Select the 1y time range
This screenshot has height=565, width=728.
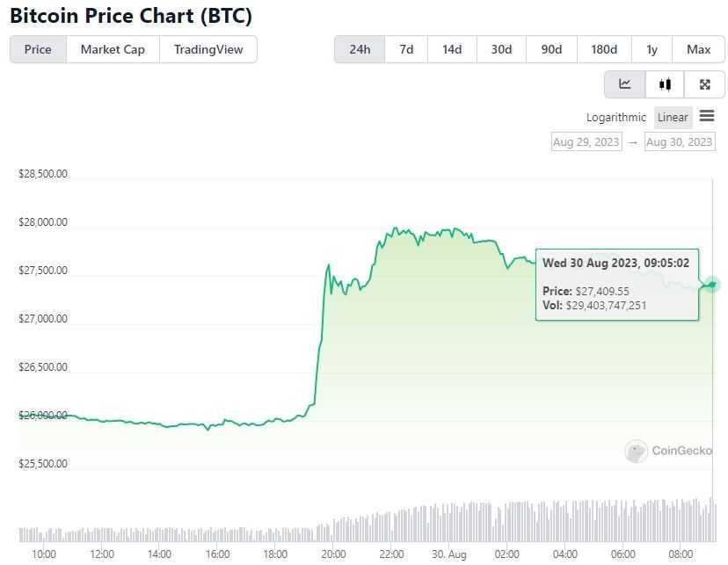(x=652, y=49)
